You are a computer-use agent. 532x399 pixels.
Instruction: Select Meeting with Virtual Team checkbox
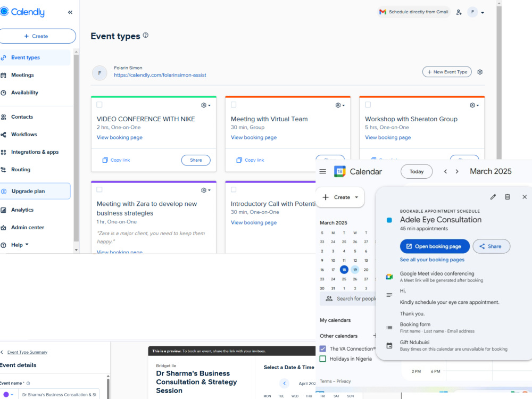pyautogui.click(x=234, y=105)
